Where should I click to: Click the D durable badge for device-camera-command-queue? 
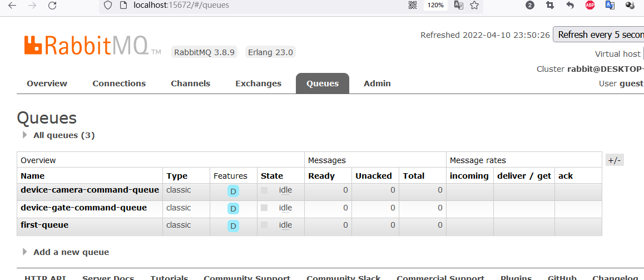pyautogui.click(x=233, y=191)
